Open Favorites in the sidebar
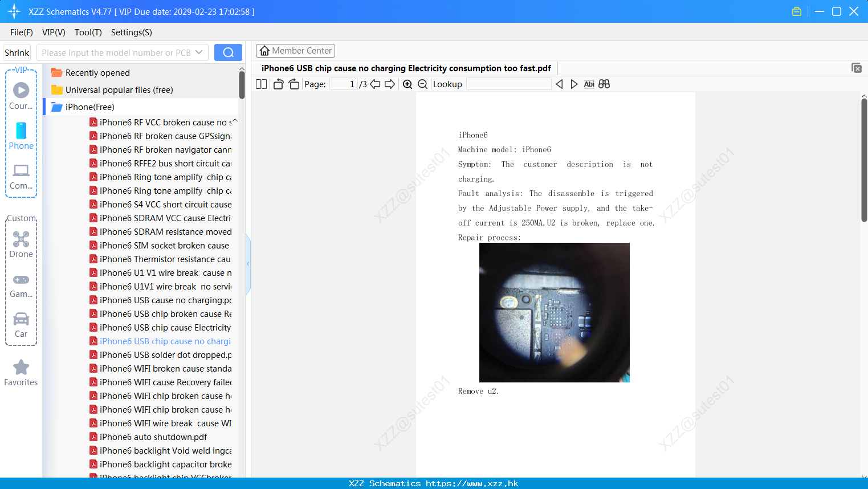The height and width of the screenshot is (489, 868). coord(21,373)
